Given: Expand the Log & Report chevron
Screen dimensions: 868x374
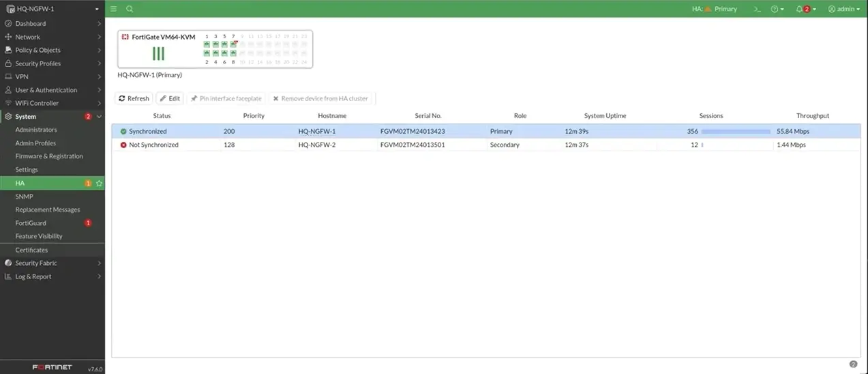Looking at the screenshot, I should click(x=99, y=276).
